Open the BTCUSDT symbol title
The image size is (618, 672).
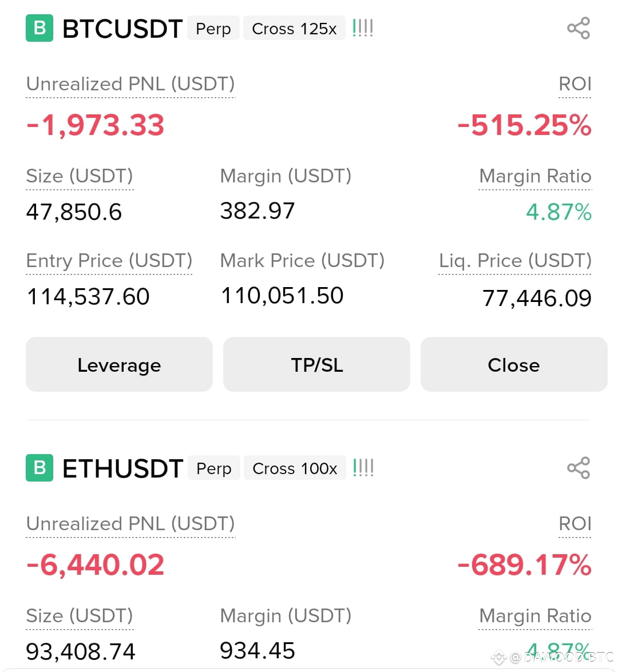coord(122,29)
